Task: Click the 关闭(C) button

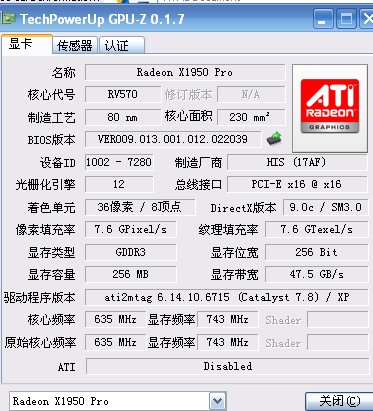Action: 339,401
